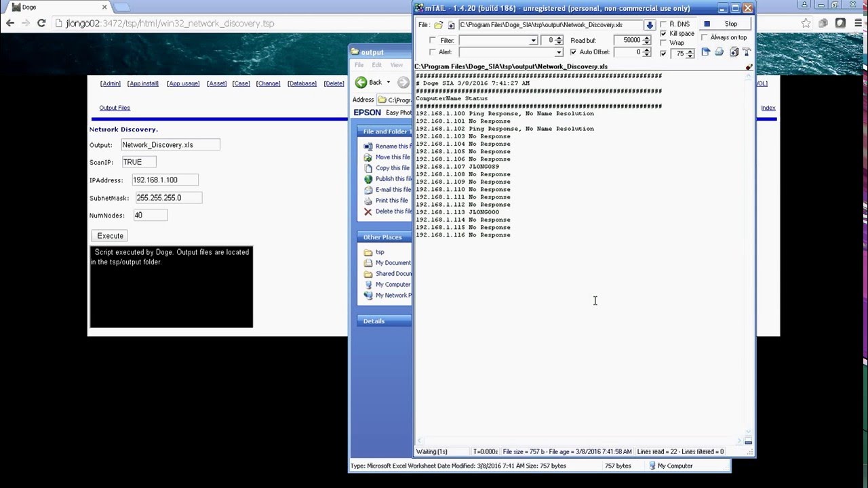Open mTail hammer settings icon
Image resolution: width=868 pixels, height=488 pixels.
[747, 52]
